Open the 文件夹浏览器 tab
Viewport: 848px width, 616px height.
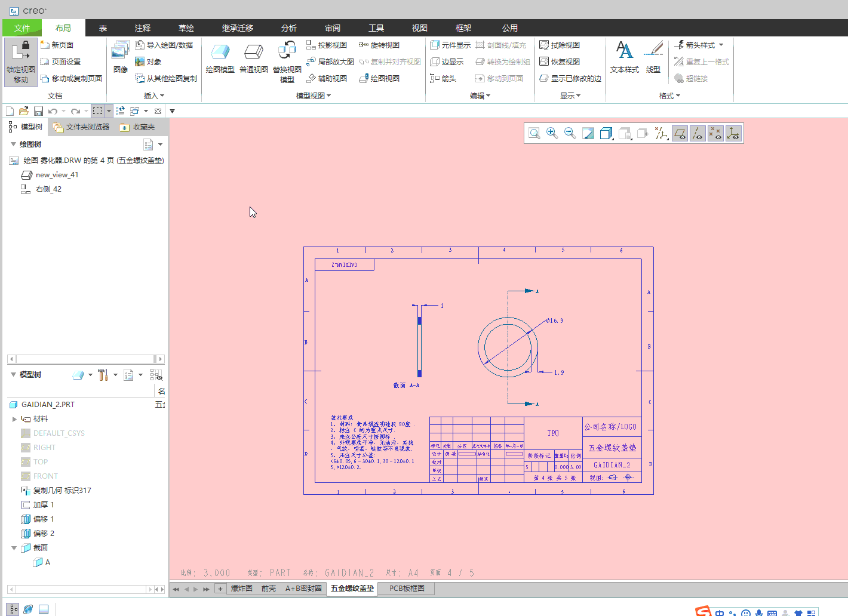click(x=81, y=127)
